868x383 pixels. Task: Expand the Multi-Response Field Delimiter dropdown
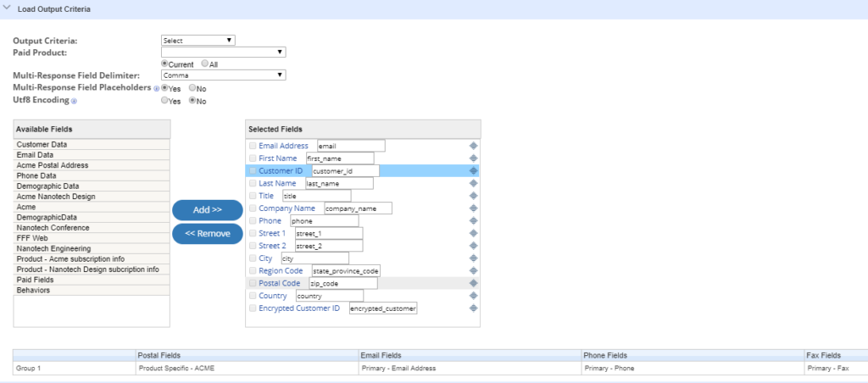tap(223, 75)
